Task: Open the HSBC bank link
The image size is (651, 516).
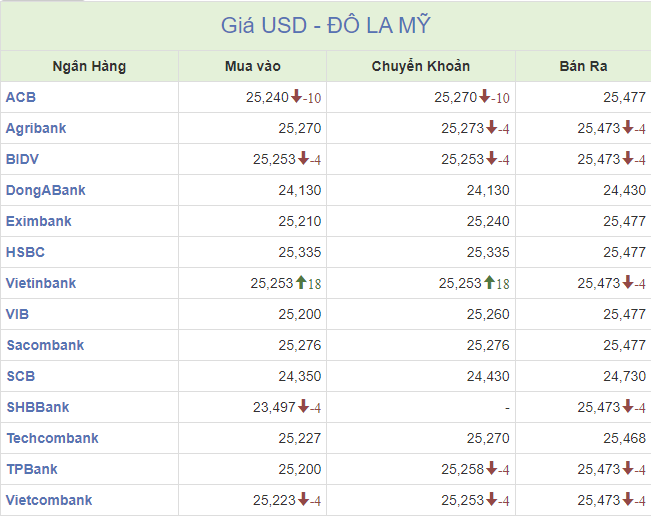Action: pos(25,252)
